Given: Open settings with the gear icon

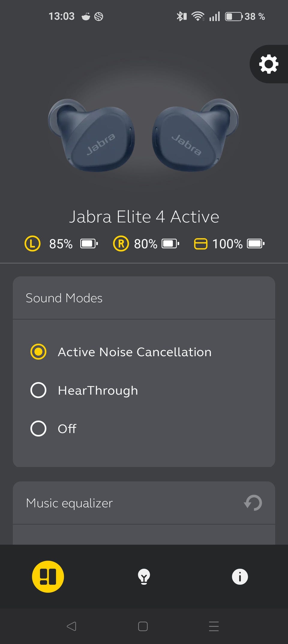Looking at the screenshot, I should click(x=268, y=64).
